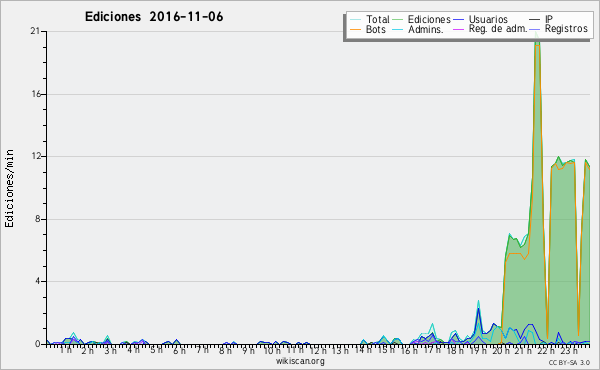Screen dimensions: 600x370
Task: Click the chart title "Ediciones 2016-11-06"
Action: tap(154, 17)
